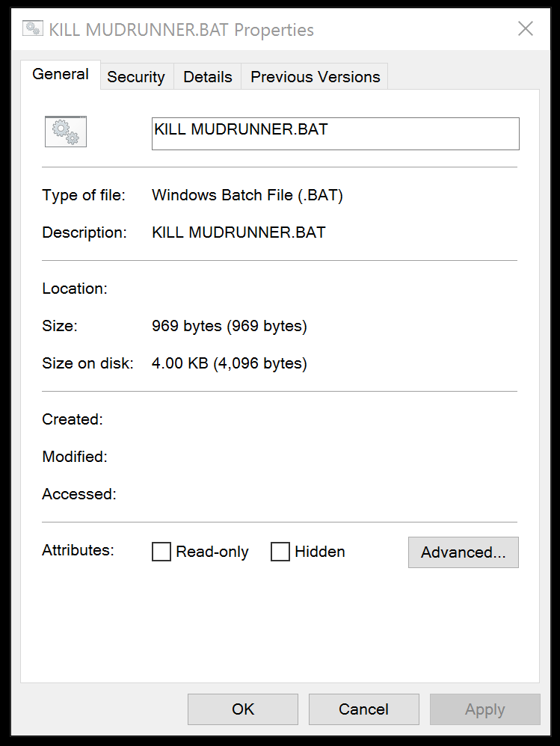Screen dimensions: 560x746
Task: Click the file name input field
Action: [x=336, y=134]
